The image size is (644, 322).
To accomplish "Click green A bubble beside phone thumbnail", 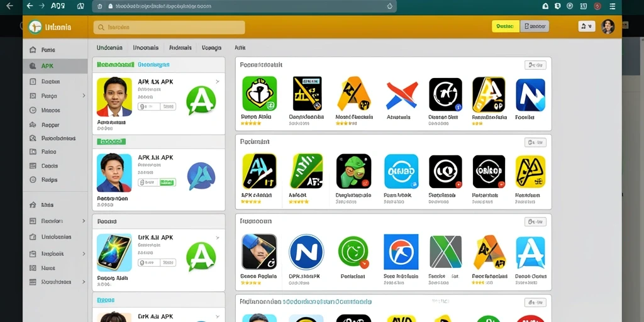I will click(201, 257).
